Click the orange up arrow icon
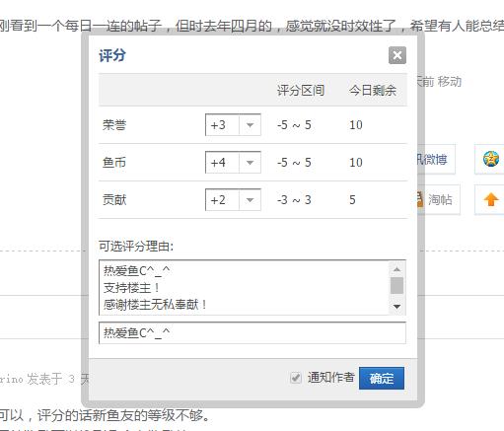504x431 pixels. [491, 199]
